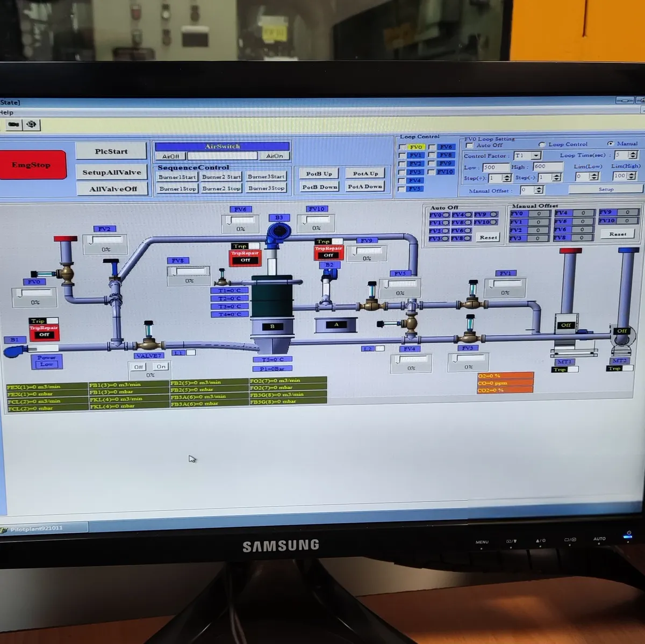
Task: Open the Help menu
Action: click(6, 112)
